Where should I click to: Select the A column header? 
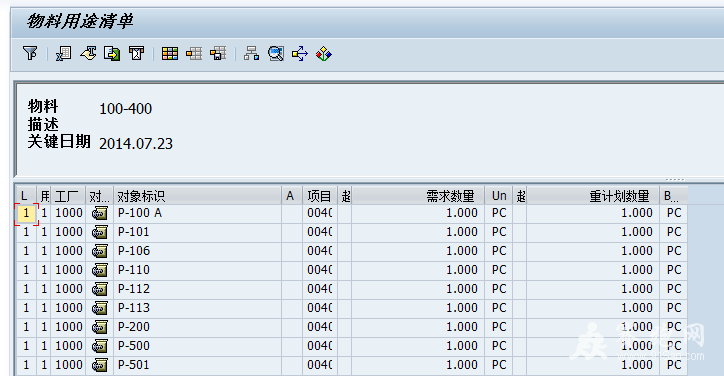[x=292, y=196]
